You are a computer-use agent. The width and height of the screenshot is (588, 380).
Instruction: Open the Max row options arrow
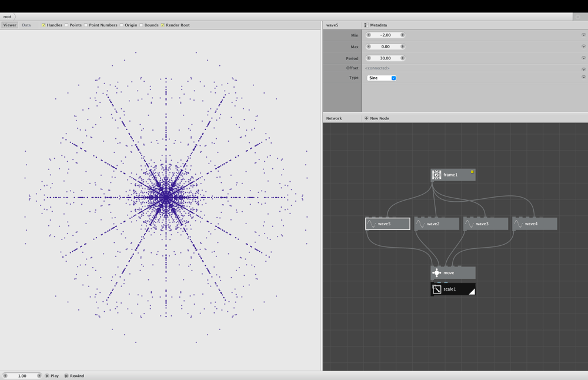(583, 46)
